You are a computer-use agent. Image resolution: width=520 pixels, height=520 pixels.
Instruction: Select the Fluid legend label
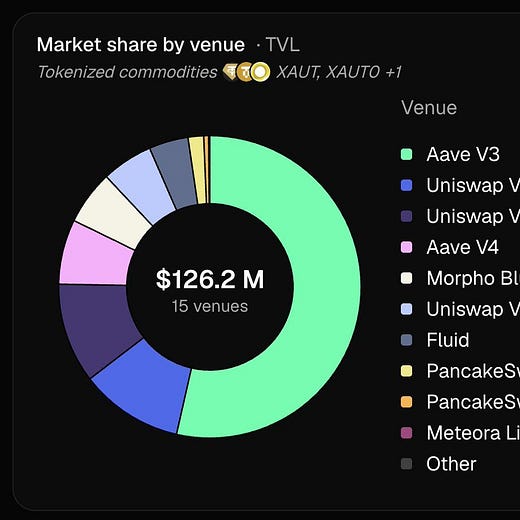tap(448, 340)
